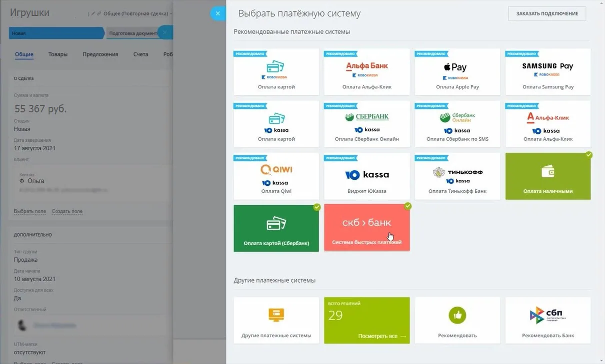Click Выбрать поле link under client section
This screenshot has width=605, height=364.
pos(30,211)
